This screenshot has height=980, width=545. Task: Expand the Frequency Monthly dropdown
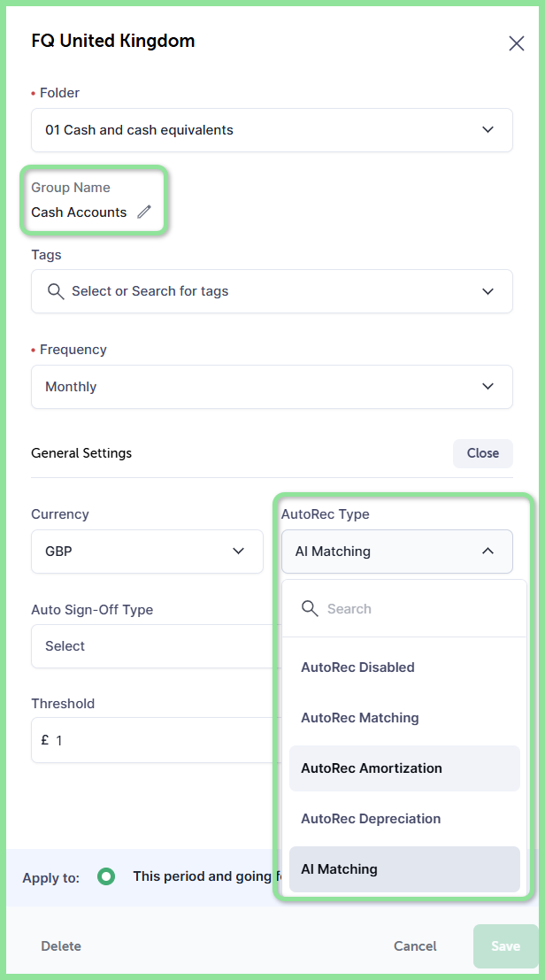click(272, 387)
